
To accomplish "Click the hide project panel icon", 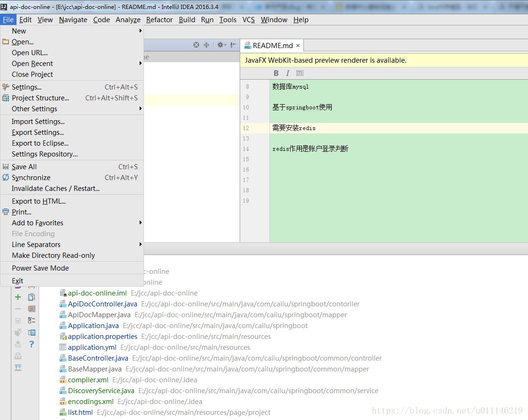I will click(x=234, y=45).
